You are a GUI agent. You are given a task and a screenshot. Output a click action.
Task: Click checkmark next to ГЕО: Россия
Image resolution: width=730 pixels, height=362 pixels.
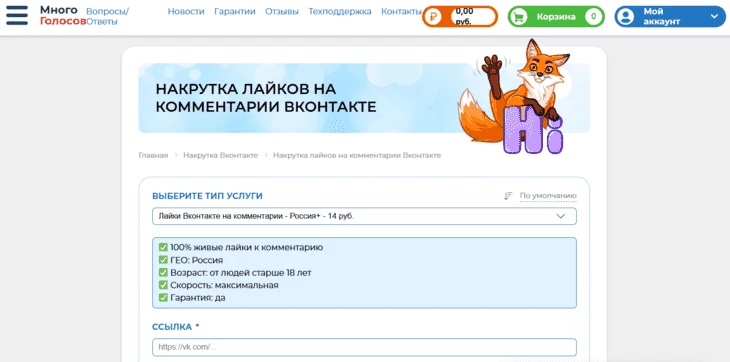pyautogui.click(x=163, y=260)
